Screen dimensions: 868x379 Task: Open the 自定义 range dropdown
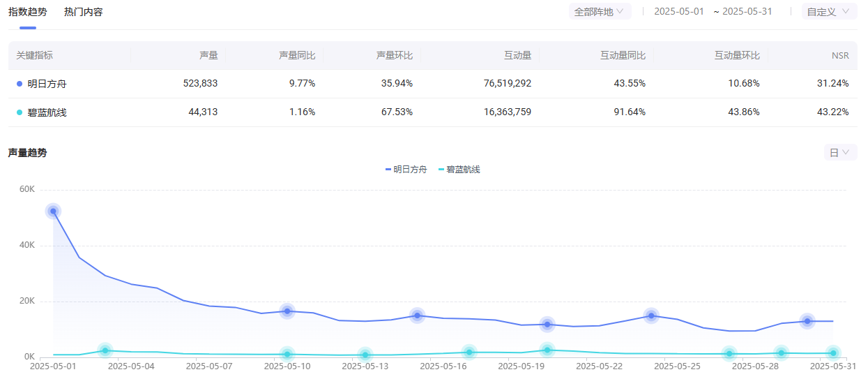point(829,11)
